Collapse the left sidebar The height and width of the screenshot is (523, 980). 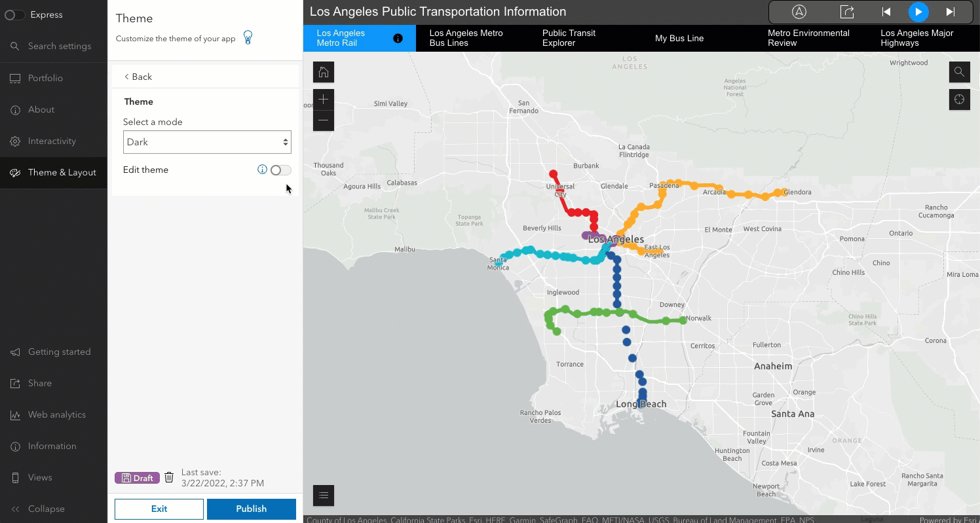[x=54, y=509]
